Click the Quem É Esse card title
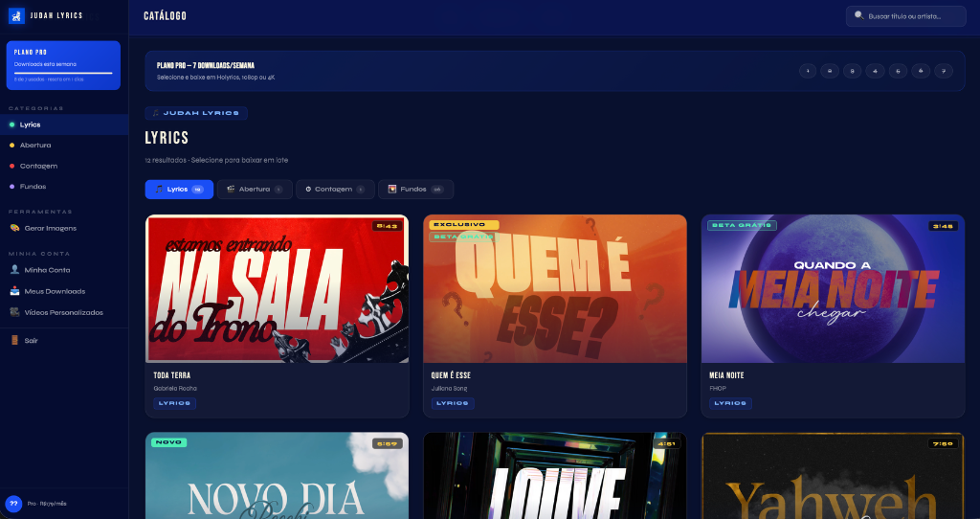The image size is (980, 519). [451, 375]
